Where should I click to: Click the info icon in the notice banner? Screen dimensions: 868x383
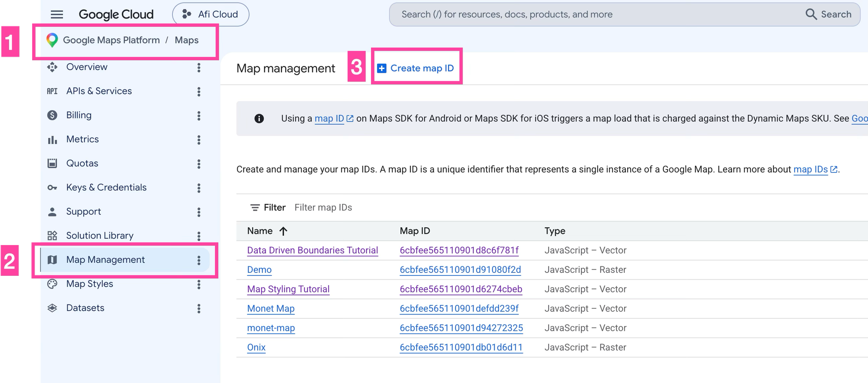[x=259, y=118]
